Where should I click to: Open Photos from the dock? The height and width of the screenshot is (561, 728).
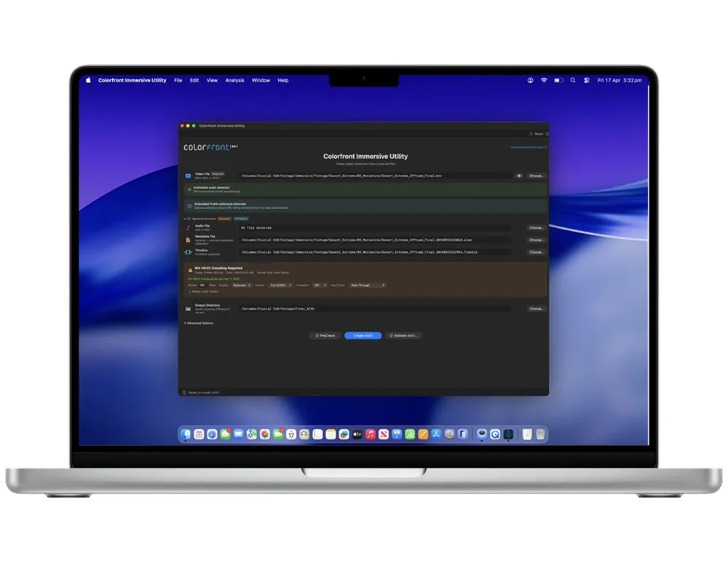click(x=265, y=434)
